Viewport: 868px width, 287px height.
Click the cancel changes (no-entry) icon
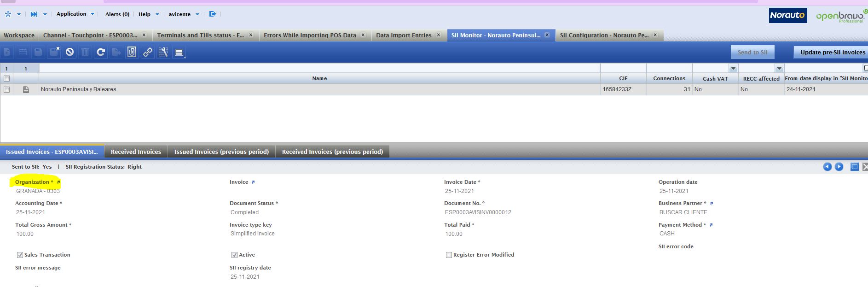click(69, 53)
